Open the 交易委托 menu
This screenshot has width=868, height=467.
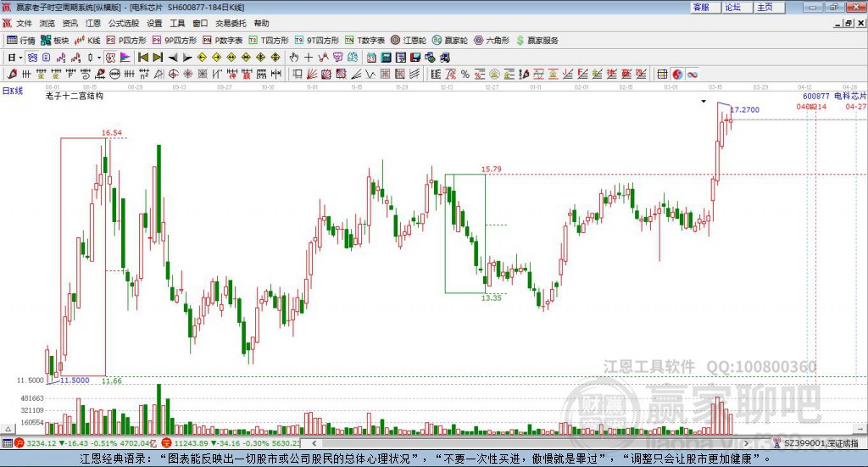pos(231,23)
